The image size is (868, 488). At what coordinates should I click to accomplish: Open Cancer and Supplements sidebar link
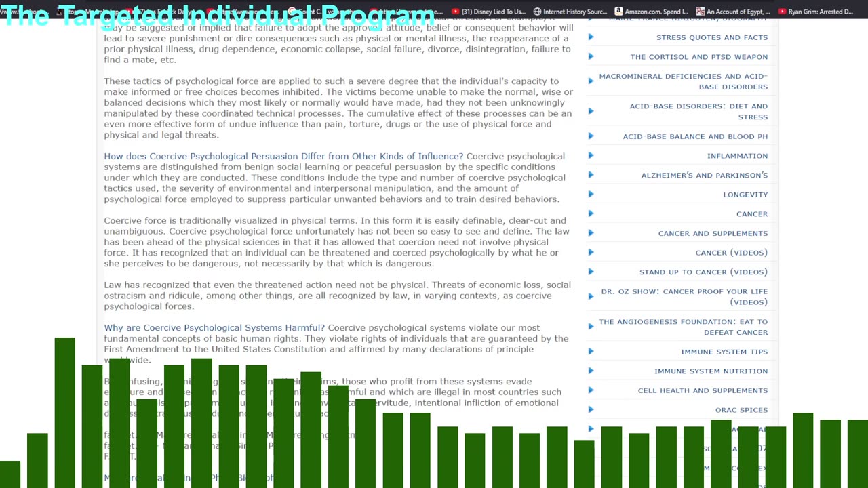point(713,233)
